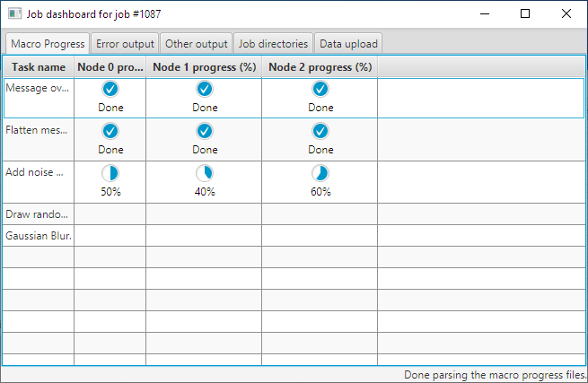588x383 pixels.
Task: Click the Node 0 progress column header
Action: tap(110, 67)
